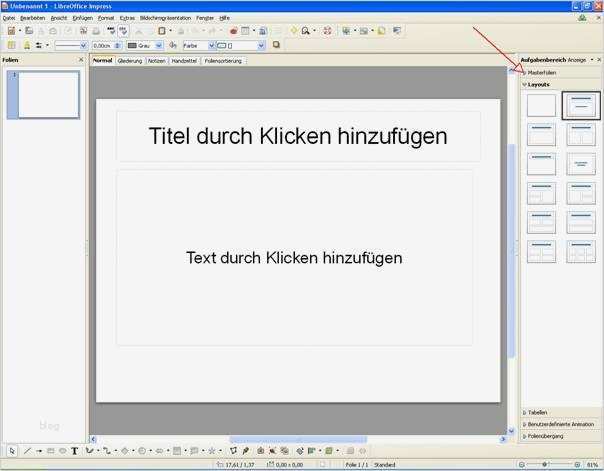The image size is (604, 471).
Task: Select the Curve tool
Action: click(89, 451)
